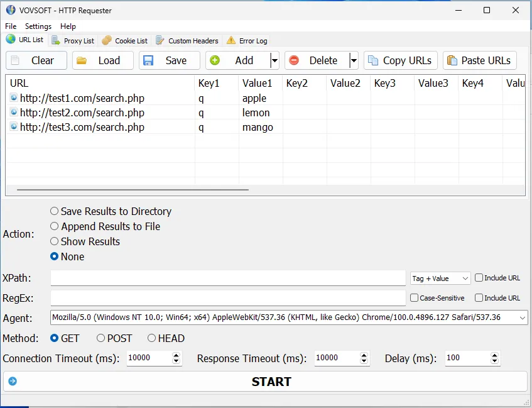This screenshot has width=532, height=408.
Task: Click the Paste URLs button
Action: point(480,60)
